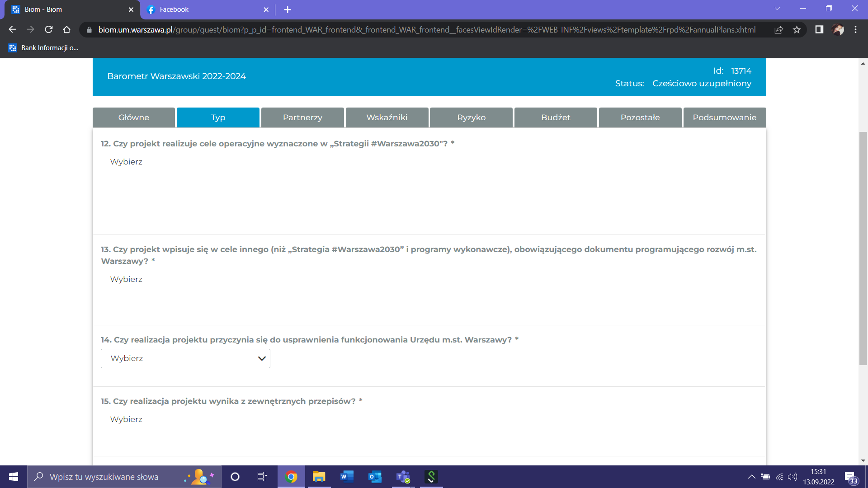Click the share page icon in address bar
Image resolution: width=868 pixels, height=488 pixels.
pos(778,30)
